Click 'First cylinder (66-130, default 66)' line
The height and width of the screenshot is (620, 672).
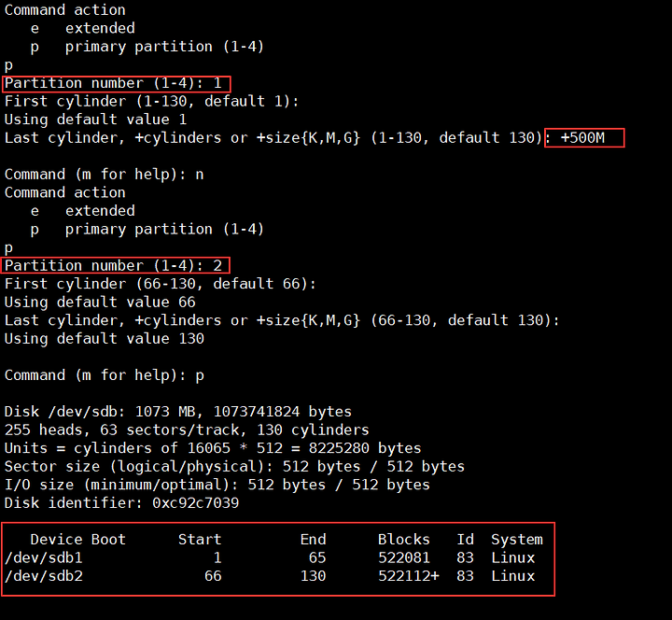[161, 284]
